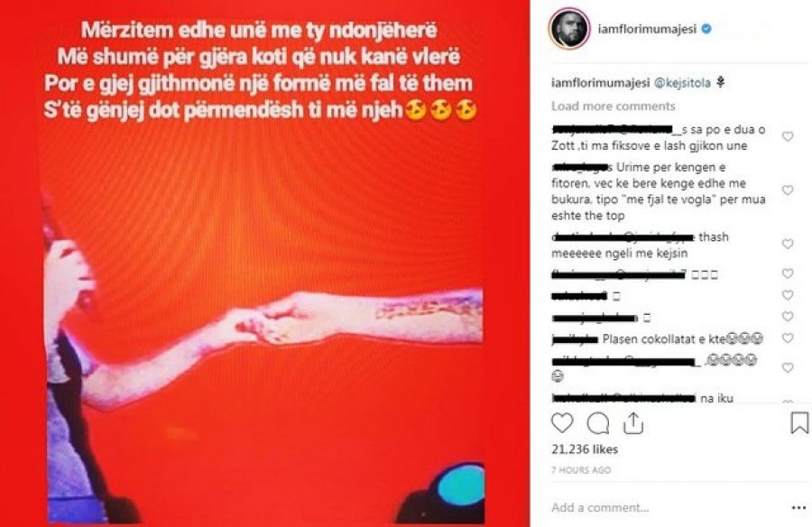
Task: Save the post with the bookmark icon
Action: tap(799, 422)
